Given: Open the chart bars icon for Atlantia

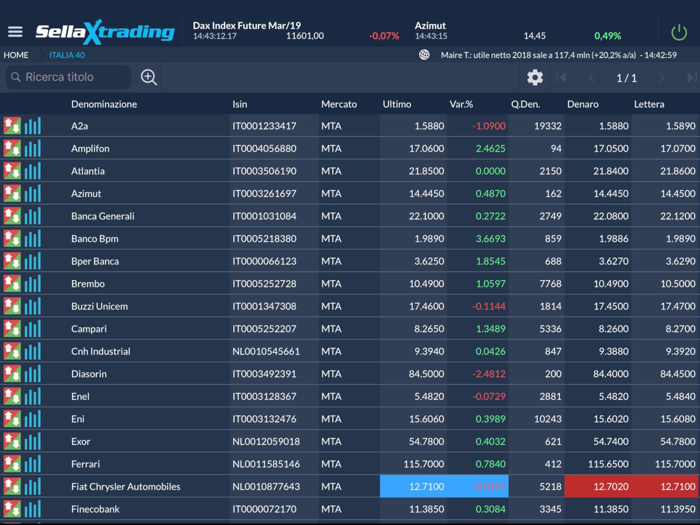Looking at the screenshot, I should [33, 171].
